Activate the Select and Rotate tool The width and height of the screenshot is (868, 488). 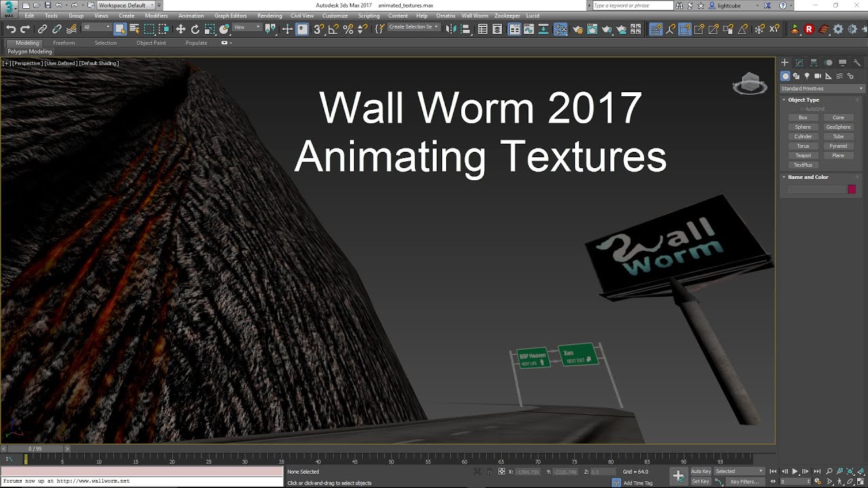click(x=195, y=29)
